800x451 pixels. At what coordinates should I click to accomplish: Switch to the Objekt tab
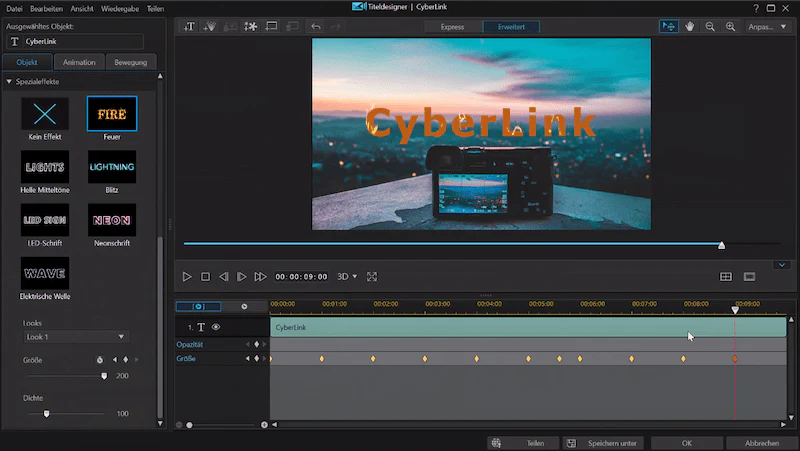(x=27, y=62)
